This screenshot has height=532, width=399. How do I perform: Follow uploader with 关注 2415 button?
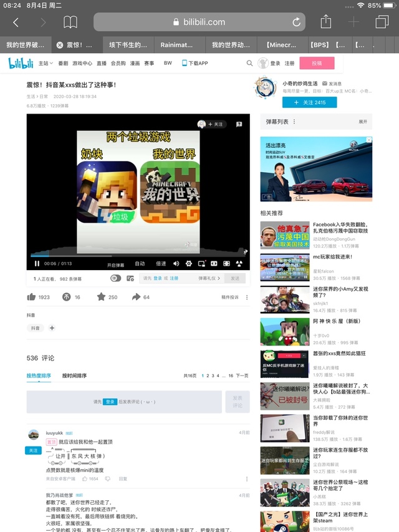click(x=309, y=102)
